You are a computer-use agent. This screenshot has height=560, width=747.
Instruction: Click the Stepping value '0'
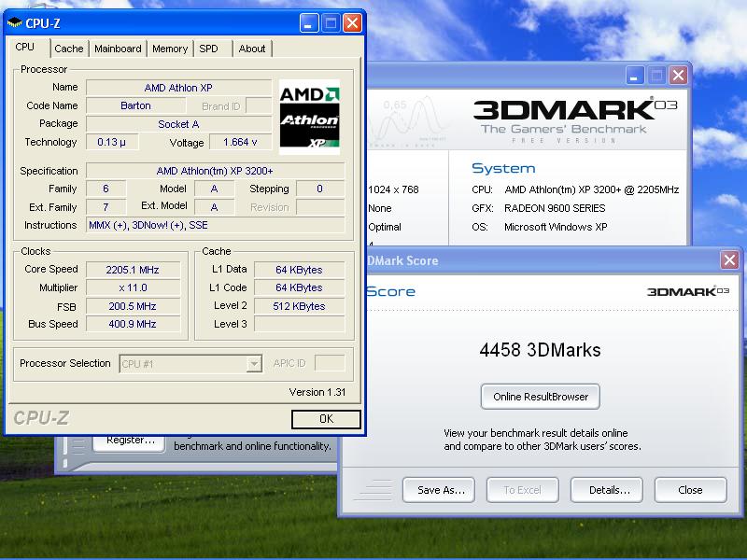(319, 189)
